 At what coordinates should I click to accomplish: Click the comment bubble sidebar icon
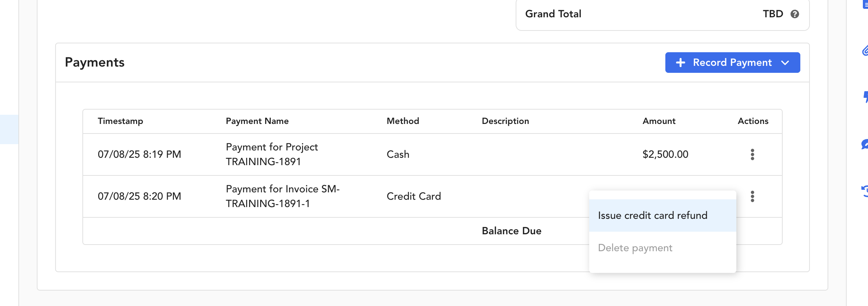tap(865, 144)
